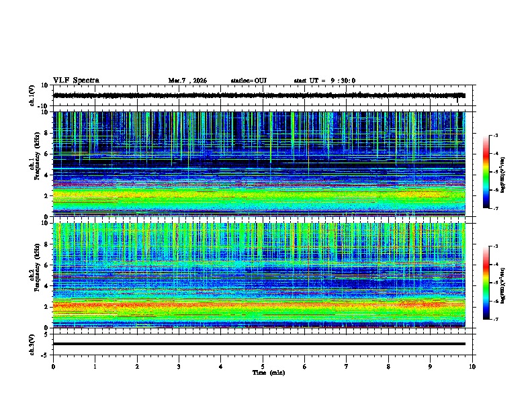Click the "ch.3(V)" axis label
Image resolution: width=532 pixels, height=411 pixels.
(x=32, y=345)
